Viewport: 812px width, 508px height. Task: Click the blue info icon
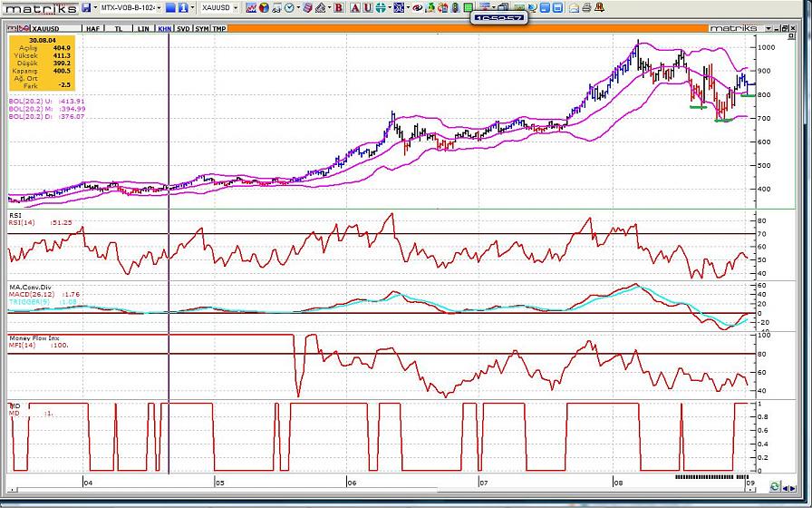pyautogui.click(x=181, y=7)
